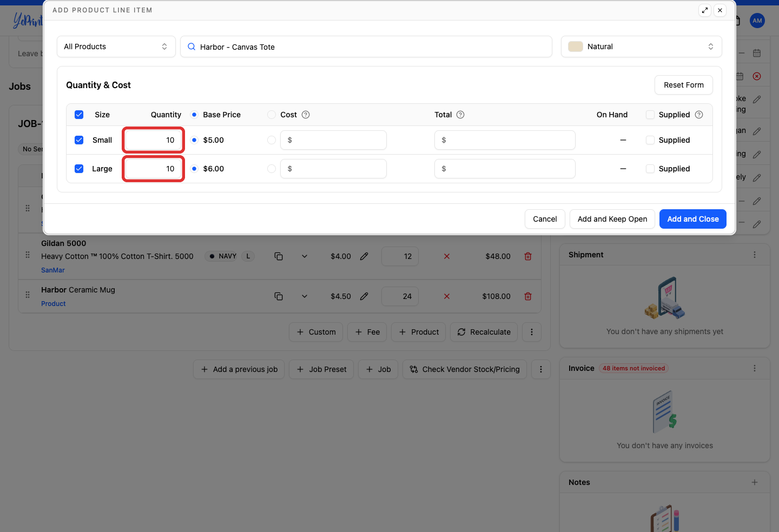Click the red X on the Gildan 5000 row
Screen dimensions: 779x532
(x=447, y=256)
